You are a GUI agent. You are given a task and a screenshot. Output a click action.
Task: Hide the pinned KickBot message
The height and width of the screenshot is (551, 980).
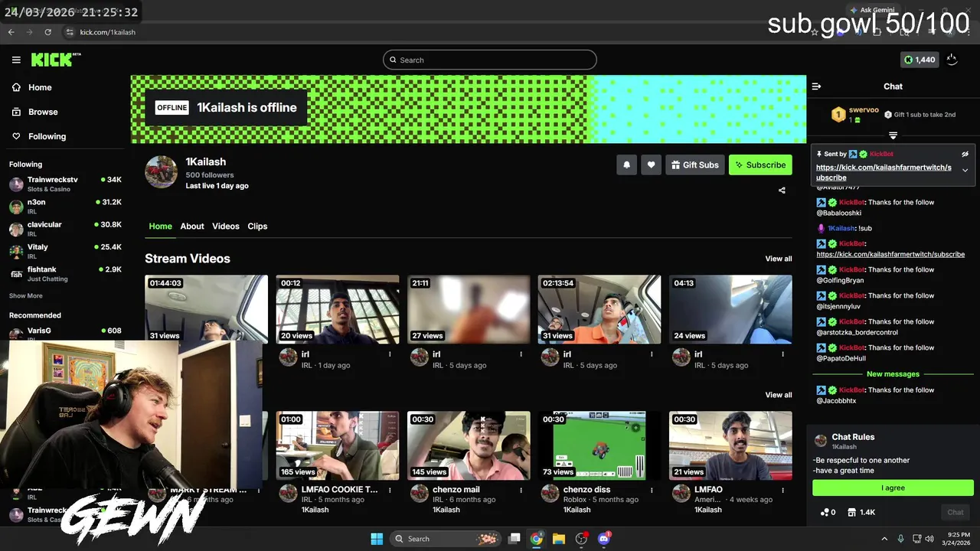(965, 154)
